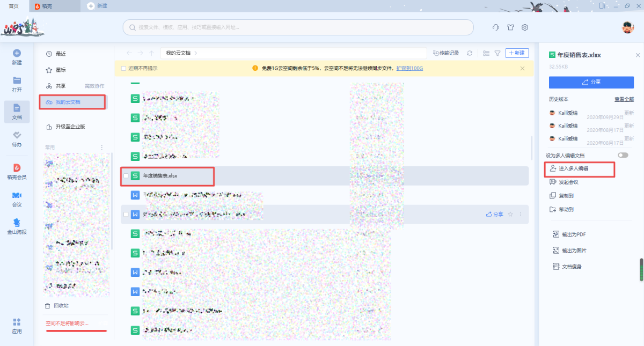Image resolution: width=644 pixels, height=346 pixels.
Task: Star the highlighted document row
Action: pyautogui.click(x=510, y=215)
